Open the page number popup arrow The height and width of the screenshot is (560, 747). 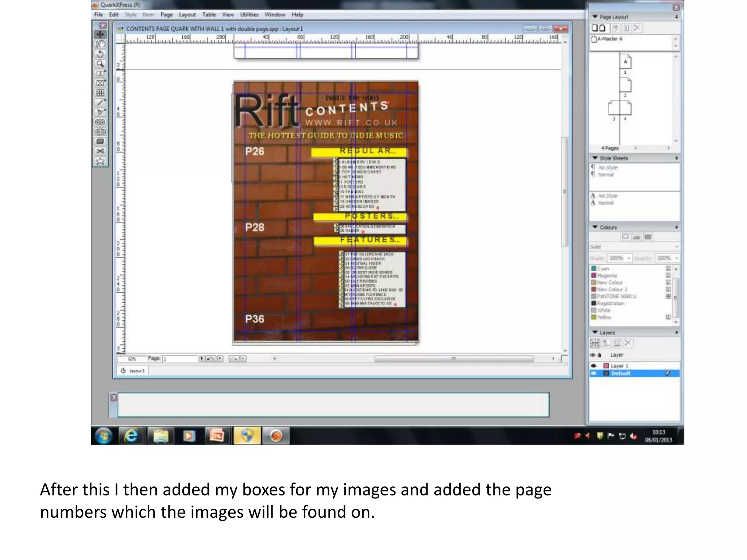tap(202, 359)
